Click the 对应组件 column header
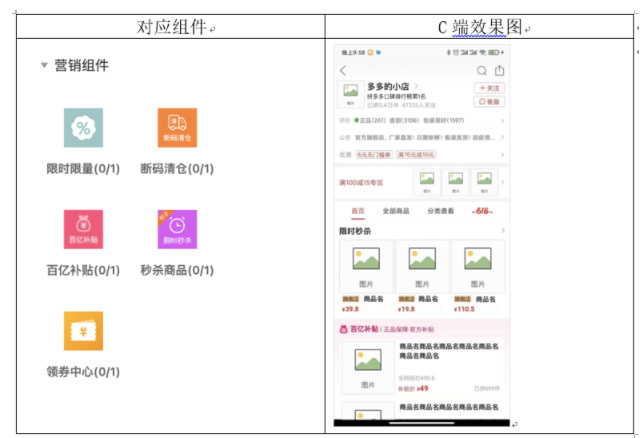 [171, 27]
